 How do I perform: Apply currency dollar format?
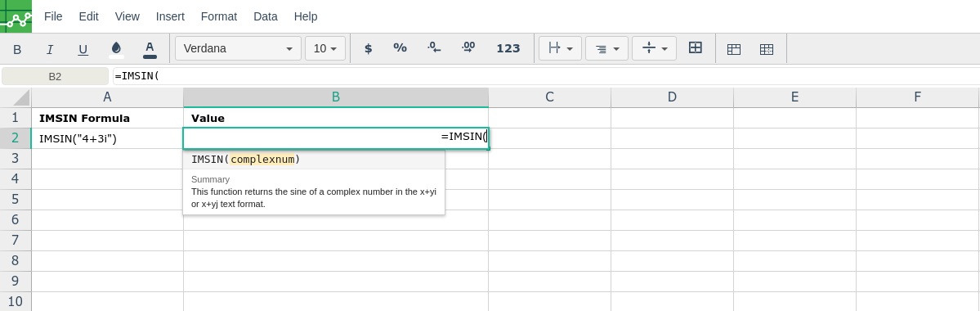(x=368, y=48)
